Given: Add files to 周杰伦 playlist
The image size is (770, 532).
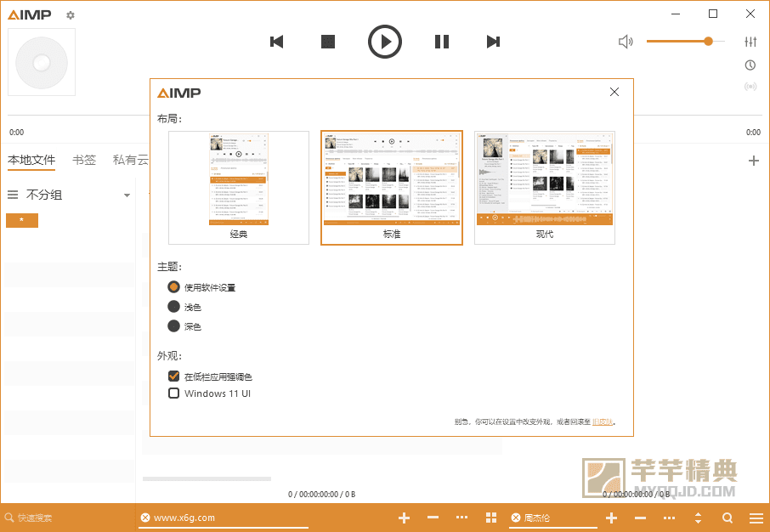Looking at the screenshot, I should [611, 518].
